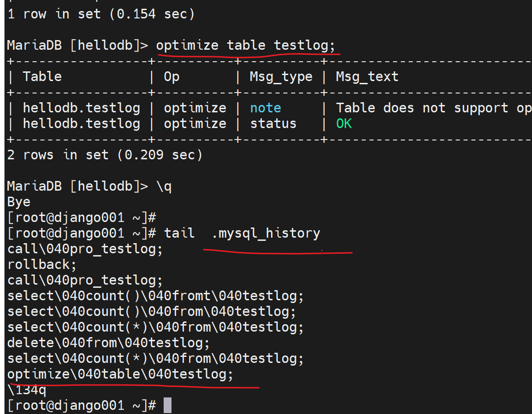
Task: Click the '\134q' history line
Action: click(x=27, y=390)
